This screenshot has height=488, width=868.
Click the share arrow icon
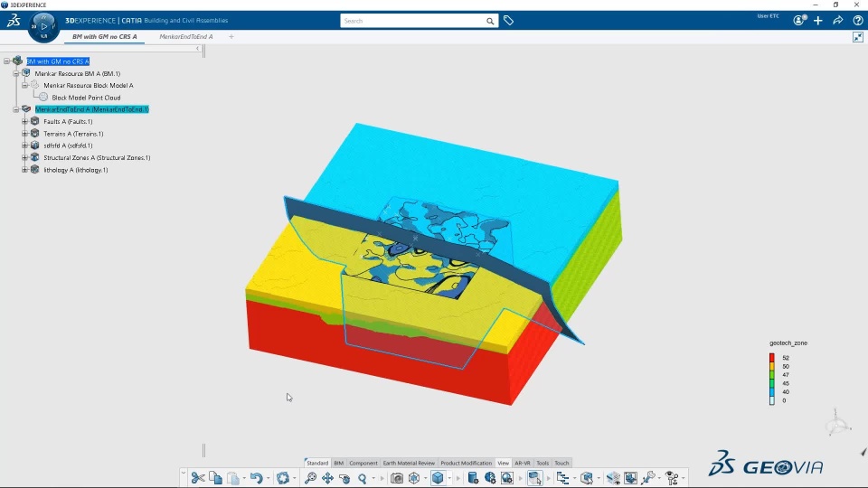[838, 21]
